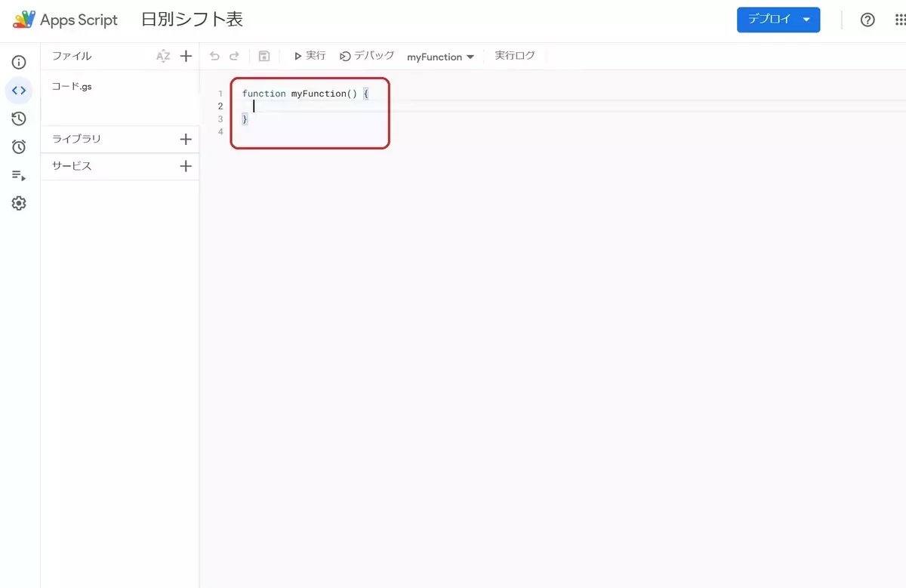Redo the last edit
Viewport: 906px width, 588px height.
pyautogui.click(x=234, y=56)
